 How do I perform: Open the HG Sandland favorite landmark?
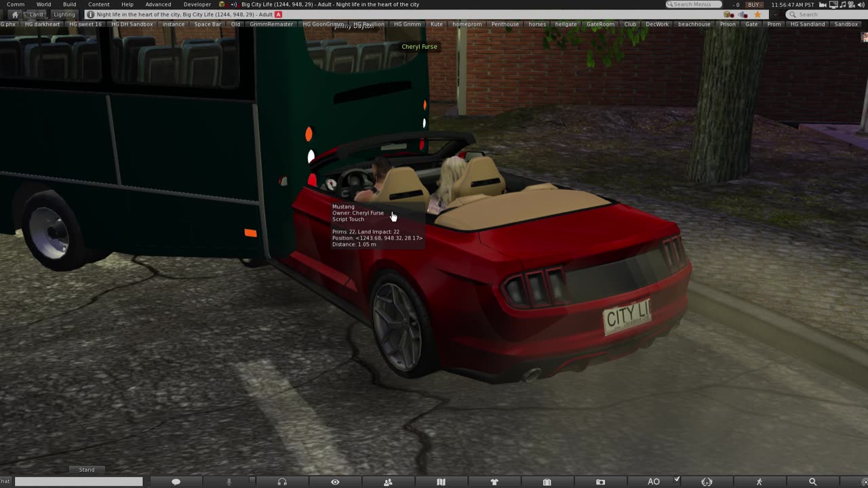(808, 24)
